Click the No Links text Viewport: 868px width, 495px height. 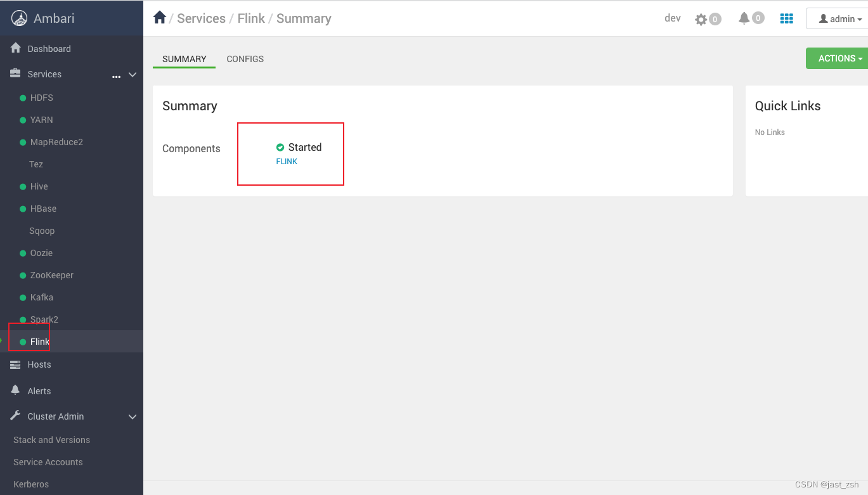coord(770,132)
